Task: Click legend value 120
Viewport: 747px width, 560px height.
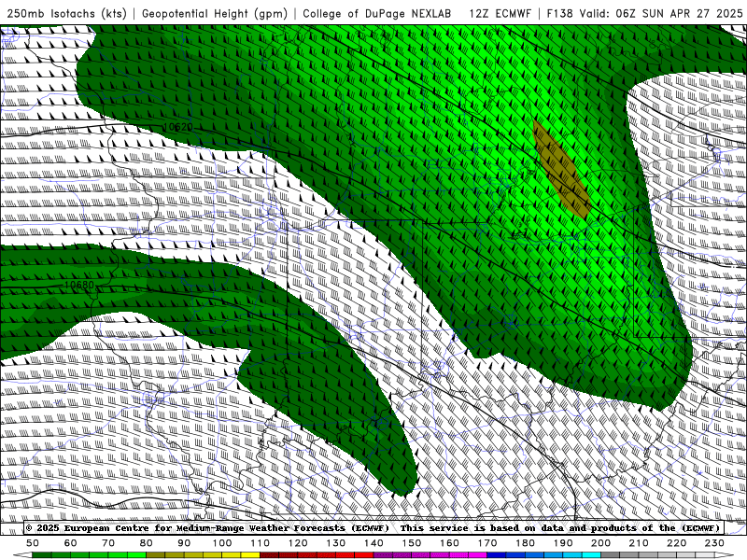Action: 298,543
